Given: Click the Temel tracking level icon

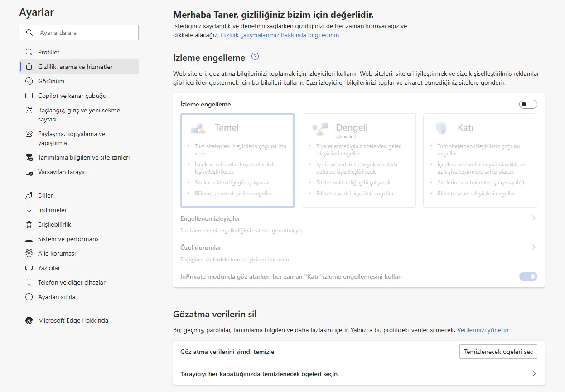Looking at the screenshot, I should pyautogui.click(x=199, y=128).
